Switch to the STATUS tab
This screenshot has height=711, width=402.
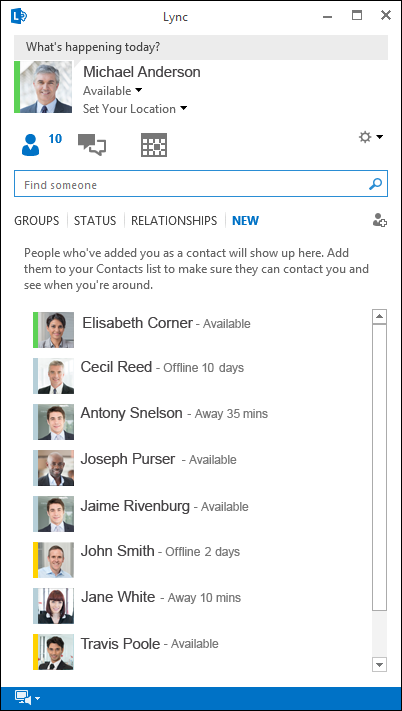[x=95, y=221]
